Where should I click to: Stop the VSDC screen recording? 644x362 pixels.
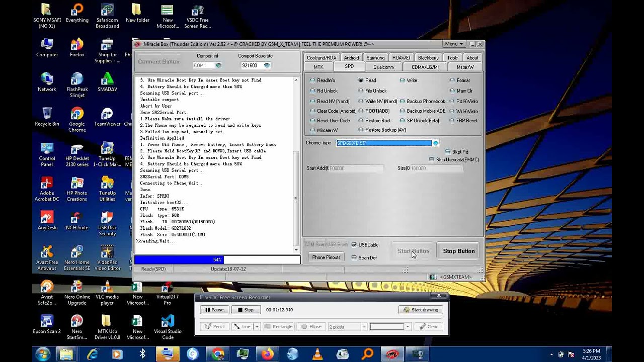246,310
